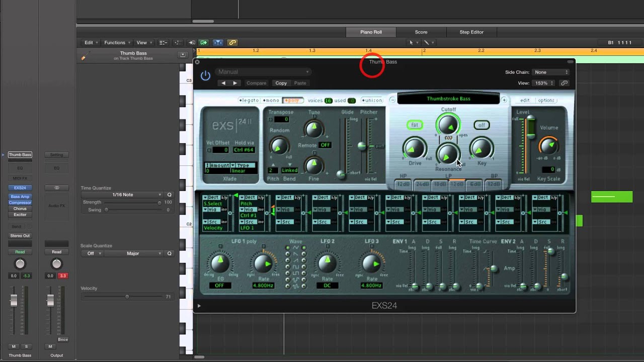Screen dimensions: 644x362
Task: Select the pointer tool menu
Action: click(x=413, y=43)
